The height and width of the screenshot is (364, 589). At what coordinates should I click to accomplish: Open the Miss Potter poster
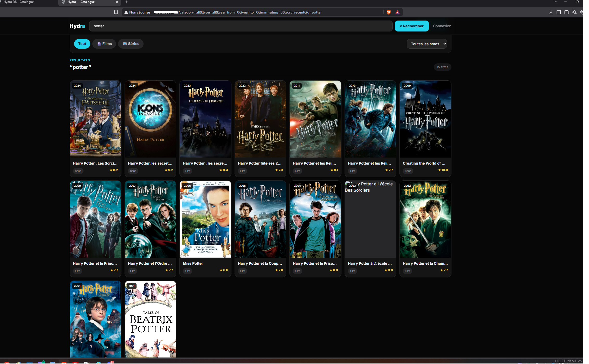click(205, 219)
